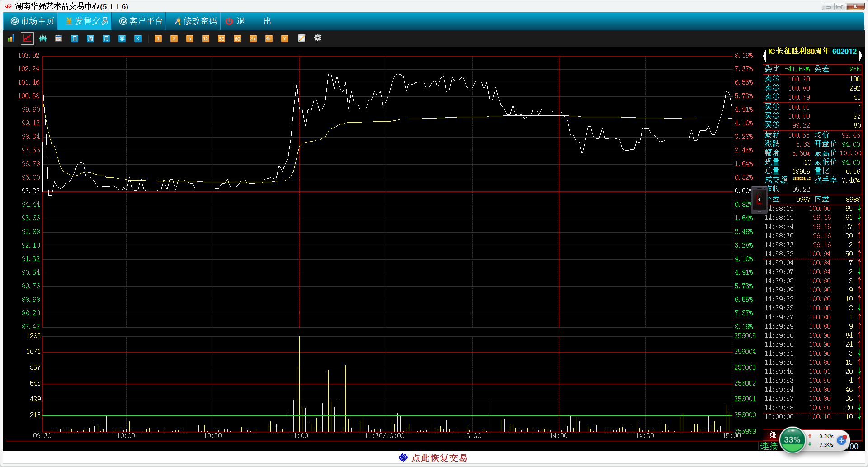Click the 买① price 100.01 row

[x=812, y=107]
